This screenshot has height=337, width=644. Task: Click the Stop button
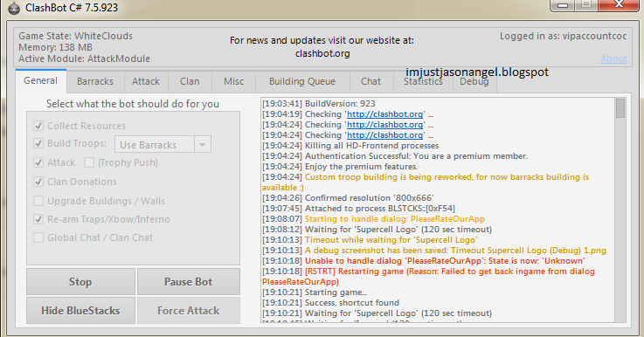point(80,282)
